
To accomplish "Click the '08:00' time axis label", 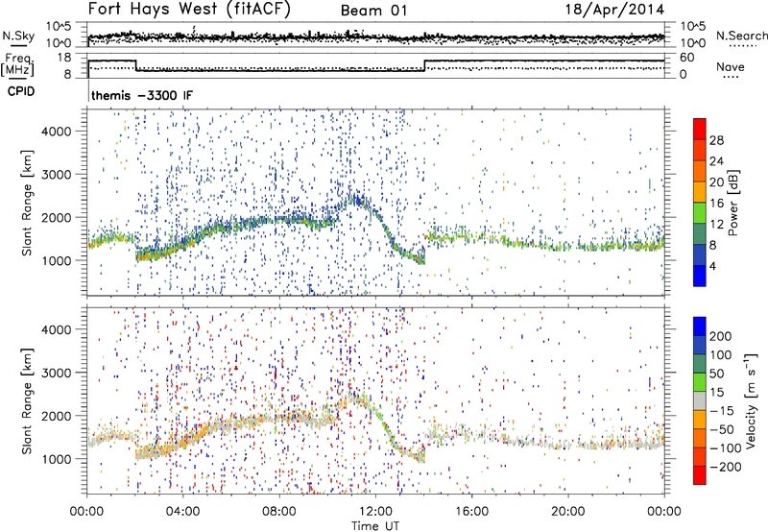I will point(278,512).
